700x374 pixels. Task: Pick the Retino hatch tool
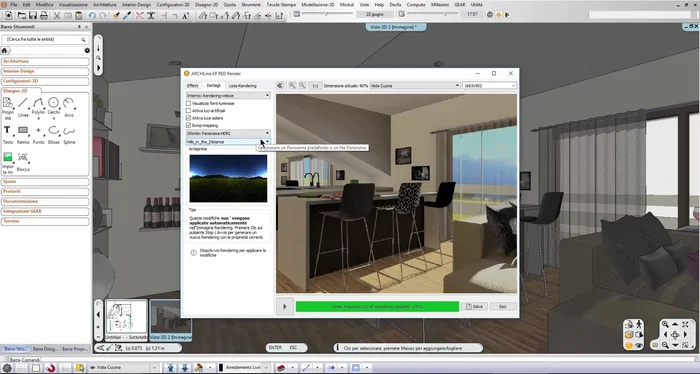click(x=23, y=135)
